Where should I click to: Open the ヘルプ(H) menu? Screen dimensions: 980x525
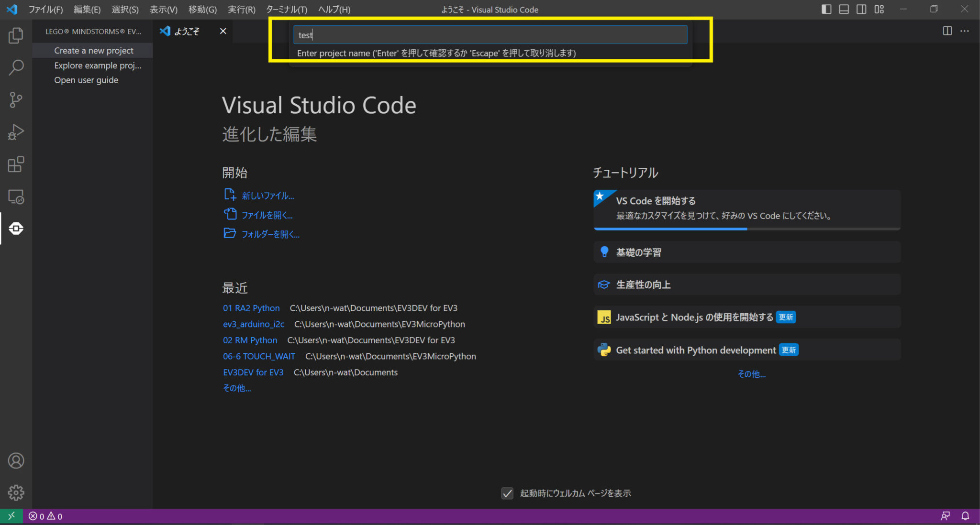click(x=334, y=10)
